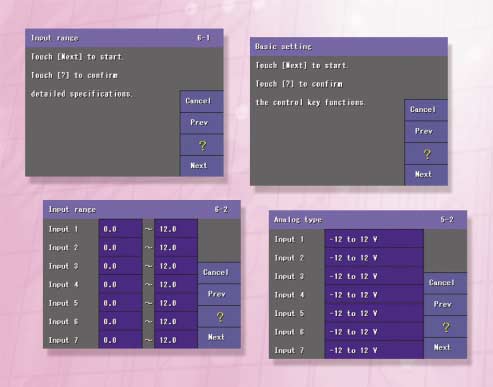This screenshot has height=387, width=493.
Task: Click the ? help icon in Basic setting panel
Action: pos(427,154)
